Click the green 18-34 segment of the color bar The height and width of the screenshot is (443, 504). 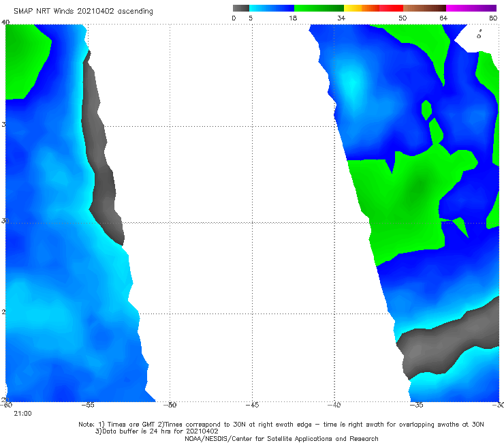coord(319,8)
